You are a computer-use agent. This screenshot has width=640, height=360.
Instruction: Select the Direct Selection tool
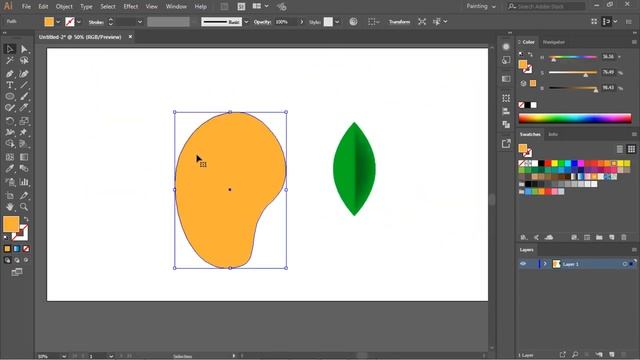click(x=24, y=49)
